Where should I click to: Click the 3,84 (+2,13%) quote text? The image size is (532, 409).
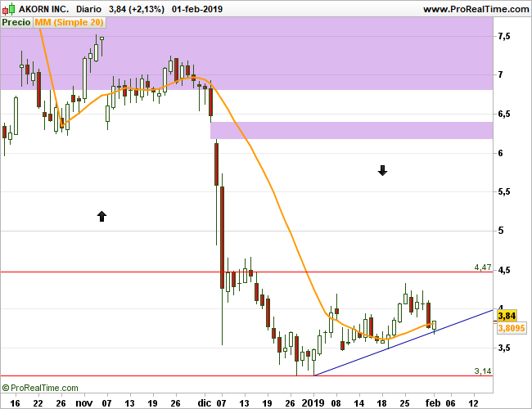click(137, 9)
